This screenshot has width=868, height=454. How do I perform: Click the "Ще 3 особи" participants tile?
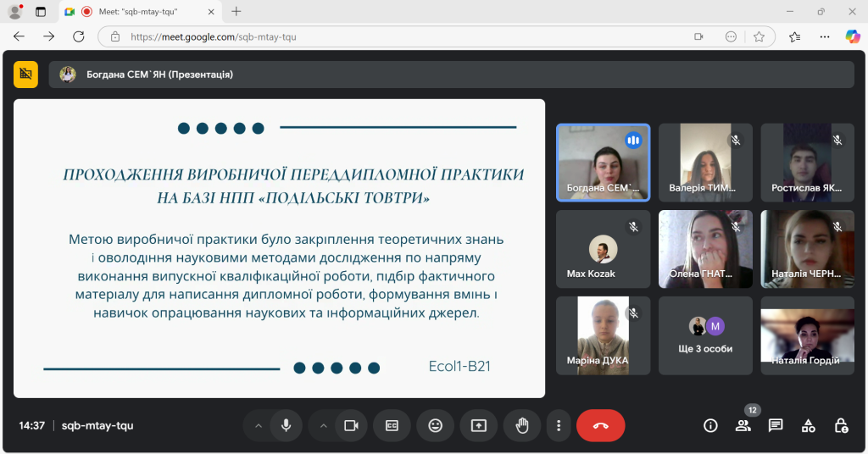705,335
